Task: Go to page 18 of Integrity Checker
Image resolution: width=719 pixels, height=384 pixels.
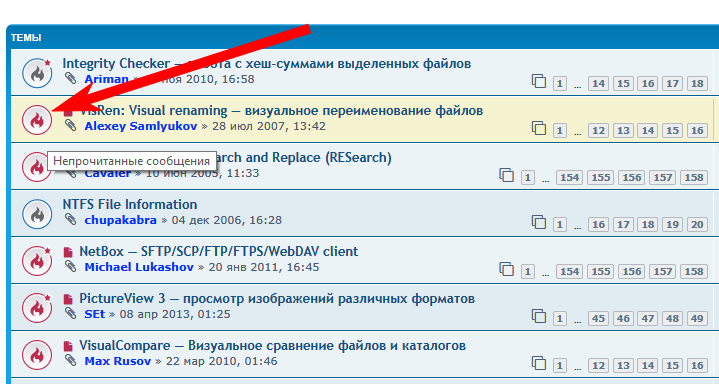Action: [697, 83]
